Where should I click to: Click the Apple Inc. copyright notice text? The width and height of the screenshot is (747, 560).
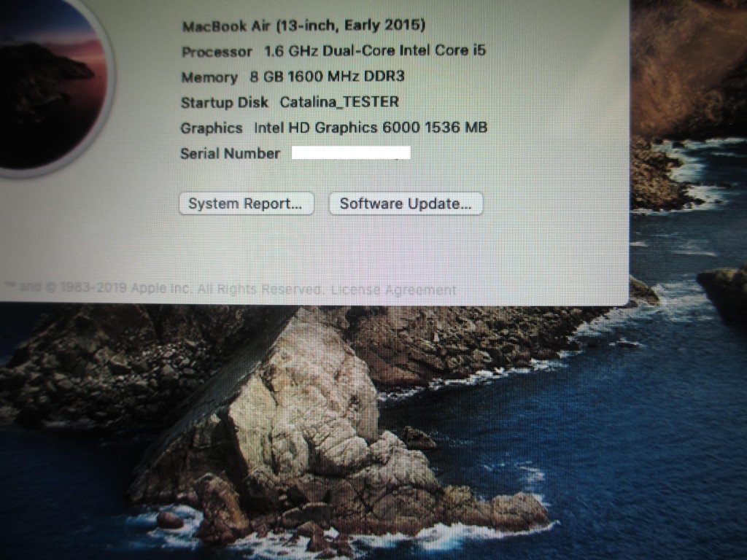click(164, 288)
